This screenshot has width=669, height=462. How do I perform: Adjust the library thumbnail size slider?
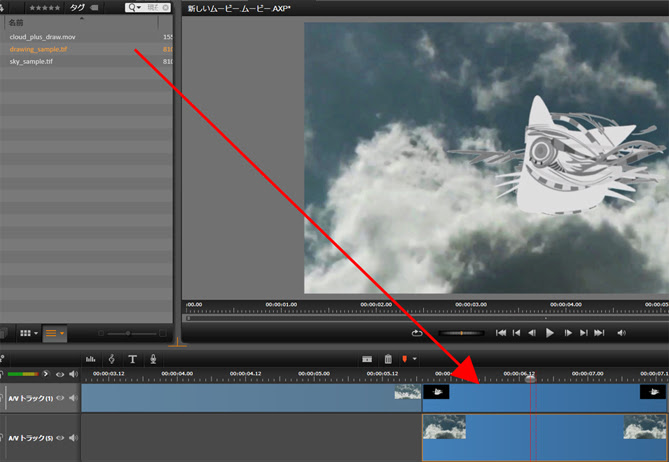(131, 333)
